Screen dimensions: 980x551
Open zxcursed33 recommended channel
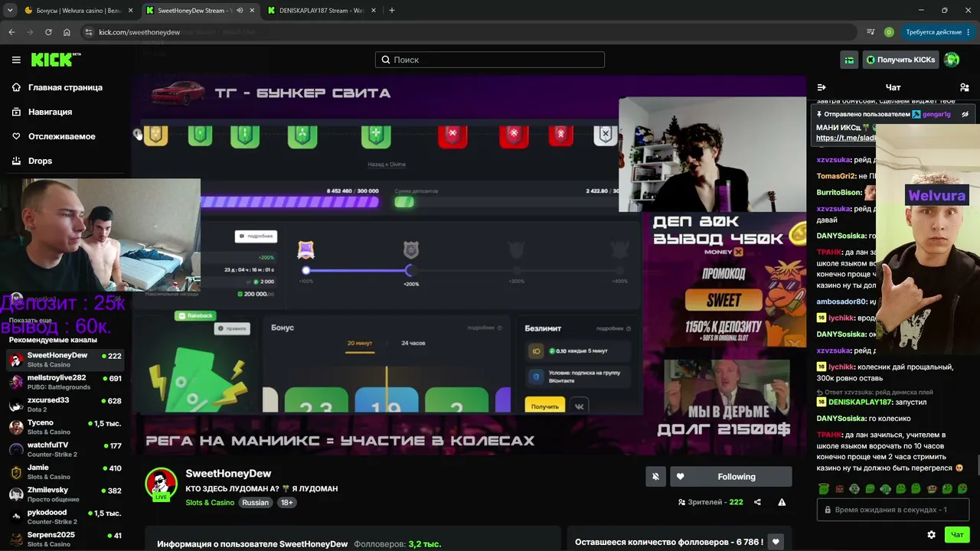click(66, 404)
